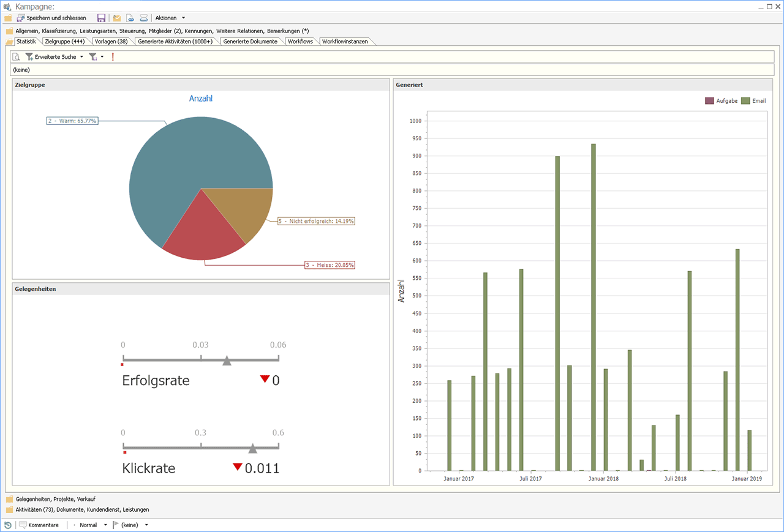Image resolution: width=784 pixels, height=532 pixels.
Task: Click the '3 - Heiss: 20.05%' label
Action: (330, 265)
